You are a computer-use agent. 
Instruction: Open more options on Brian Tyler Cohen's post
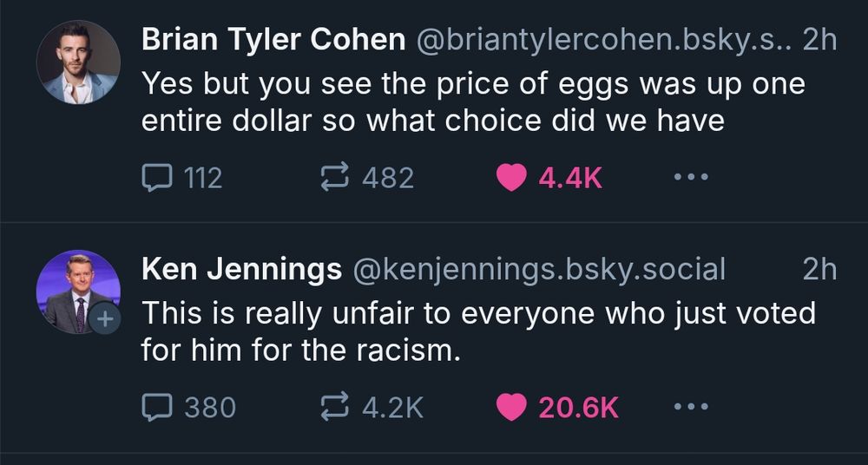[691, 178]
